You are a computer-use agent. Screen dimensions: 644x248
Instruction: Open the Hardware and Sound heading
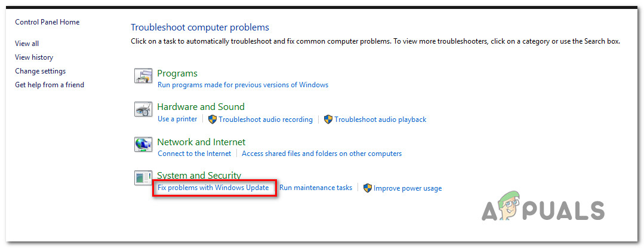pyautogui.click(x=201, y=107)
